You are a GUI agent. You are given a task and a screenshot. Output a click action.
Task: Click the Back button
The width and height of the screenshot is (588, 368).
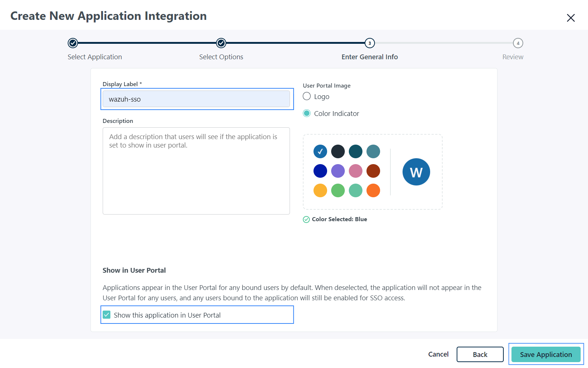(480, 354)
